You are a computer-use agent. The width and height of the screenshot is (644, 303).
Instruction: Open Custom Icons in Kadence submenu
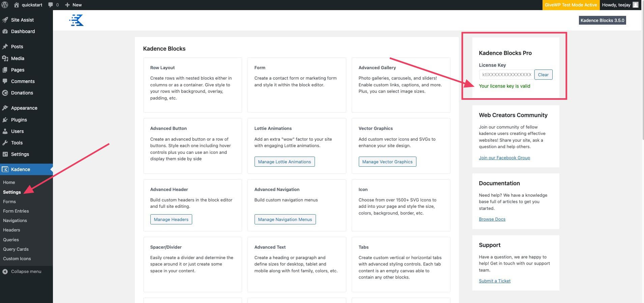(x=17, y=258)
